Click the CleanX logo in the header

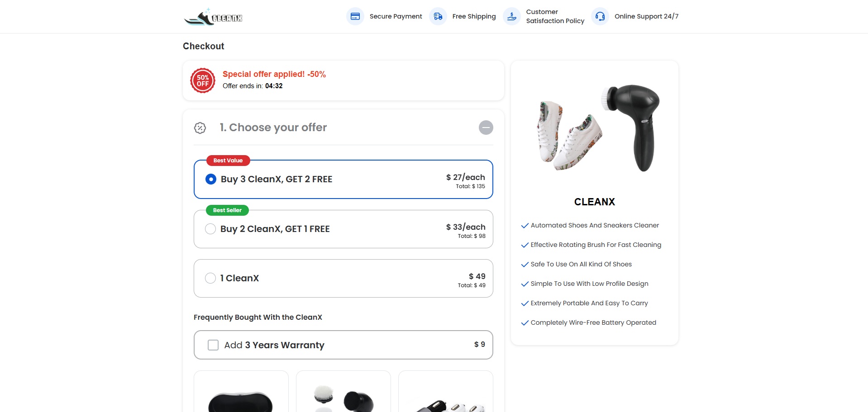[x=213, y=17]
